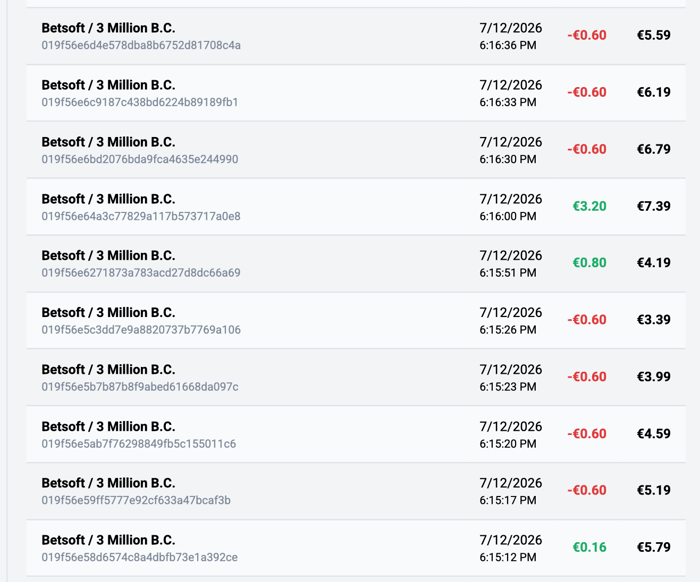Click the green €0.16 win amount

tap(589, 547)
